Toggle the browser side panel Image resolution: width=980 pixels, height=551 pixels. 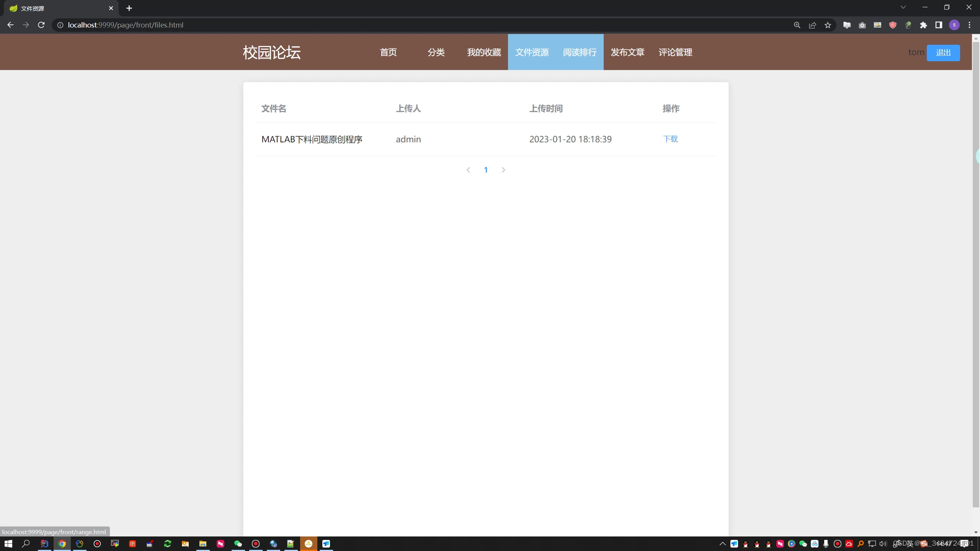(x=939, y=25)
